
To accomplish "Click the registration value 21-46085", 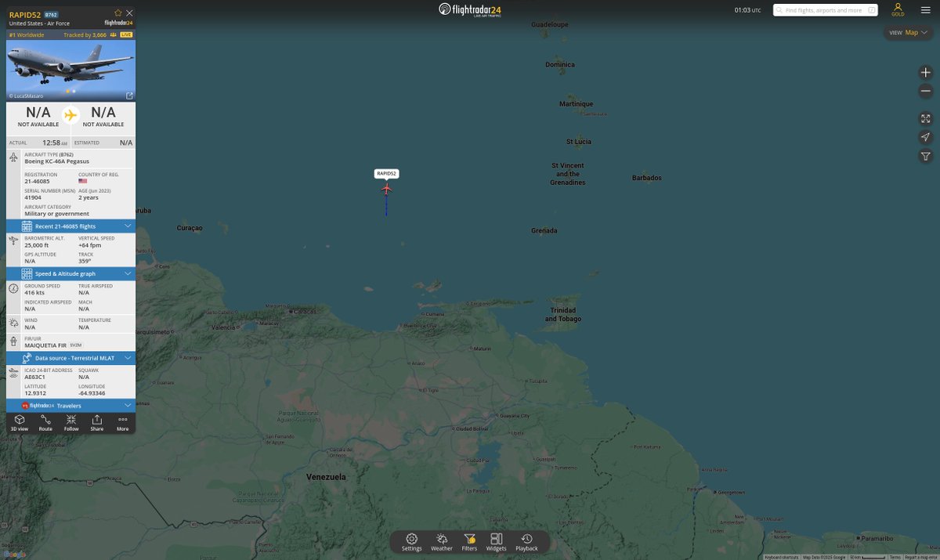I will coord(37,181).
